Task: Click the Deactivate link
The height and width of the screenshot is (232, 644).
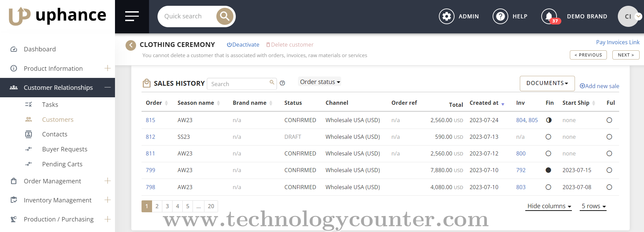Action: pyautogui.click(x=243, y=45)
